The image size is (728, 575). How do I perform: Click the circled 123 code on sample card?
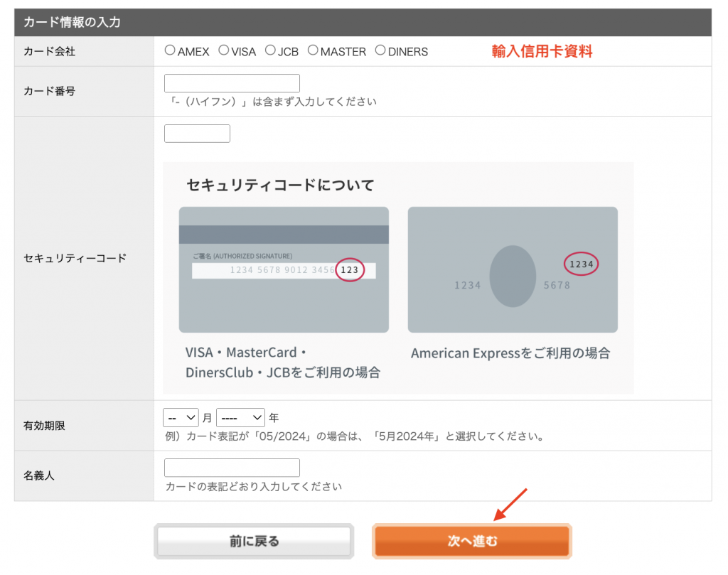[x=349, y=270]
